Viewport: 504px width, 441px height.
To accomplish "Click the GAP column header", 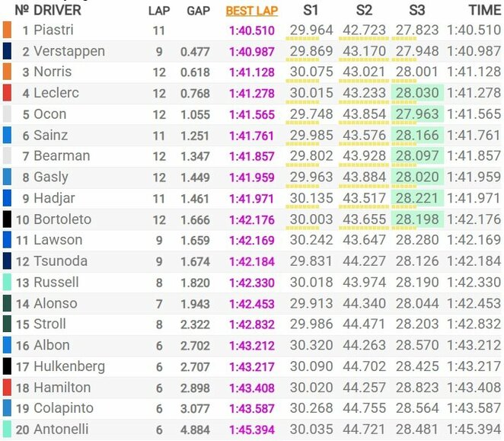I will [x=199, y=11].
